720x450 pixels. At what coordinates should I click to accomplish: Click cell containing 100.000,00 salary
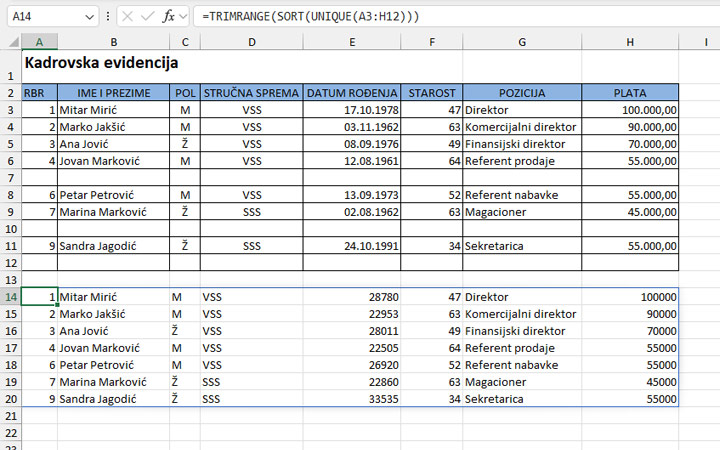click(x=630, y=110)
